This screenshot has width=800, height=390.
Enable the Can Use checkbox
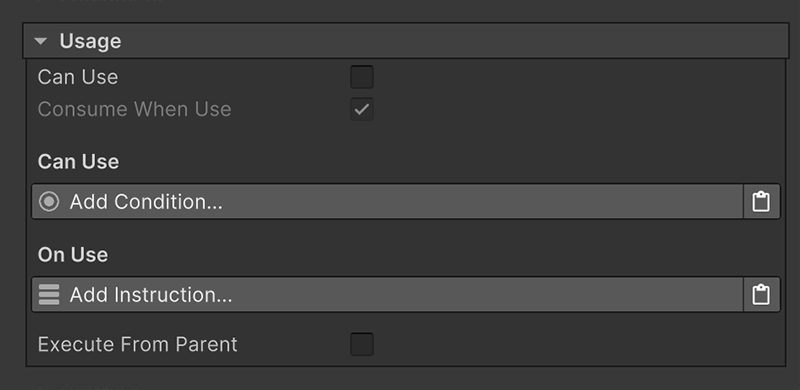(x=362, y=77)
